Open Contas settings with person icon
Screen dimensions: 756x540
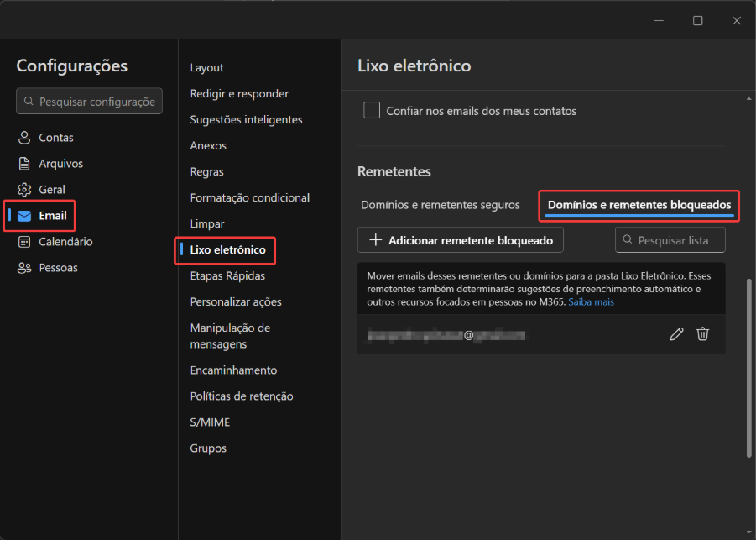coord(55,138)
